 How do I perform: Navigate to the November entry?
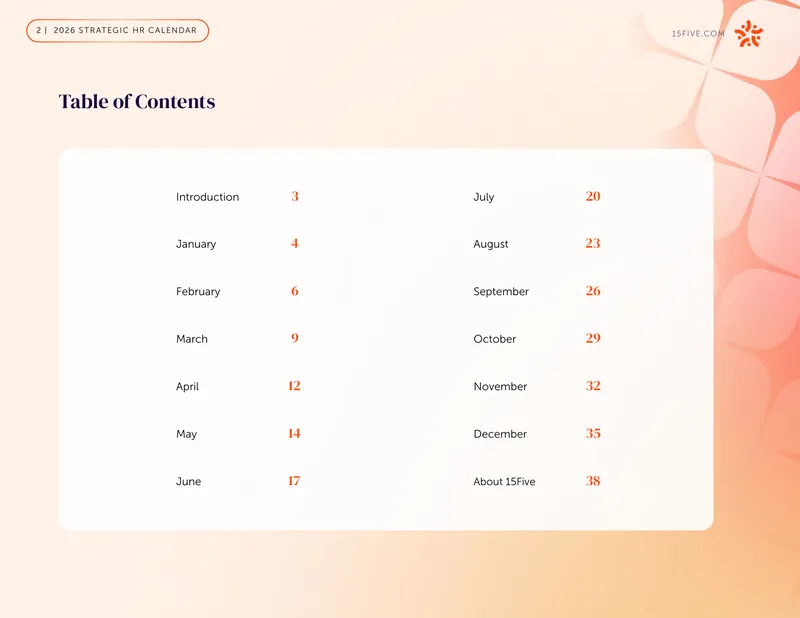pyautogui.click(x=500, y=386)
